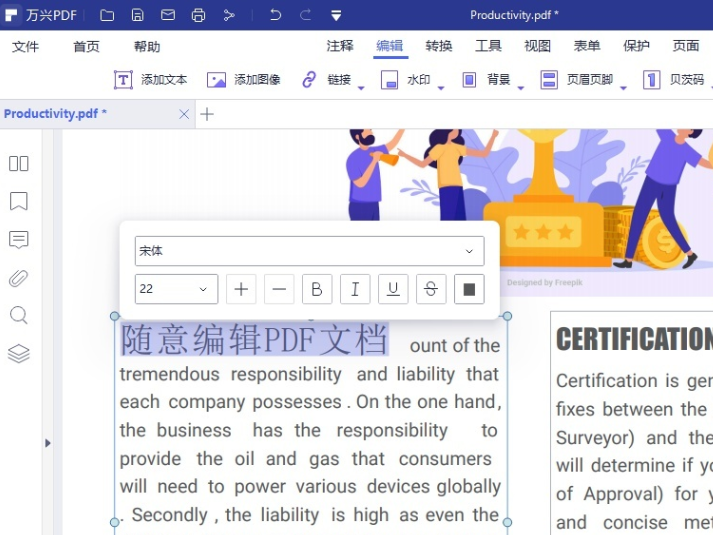Add a new tab with the plus button
Image resolution: width=713 pixels, height=535 pixels.
tap(207, 114)
